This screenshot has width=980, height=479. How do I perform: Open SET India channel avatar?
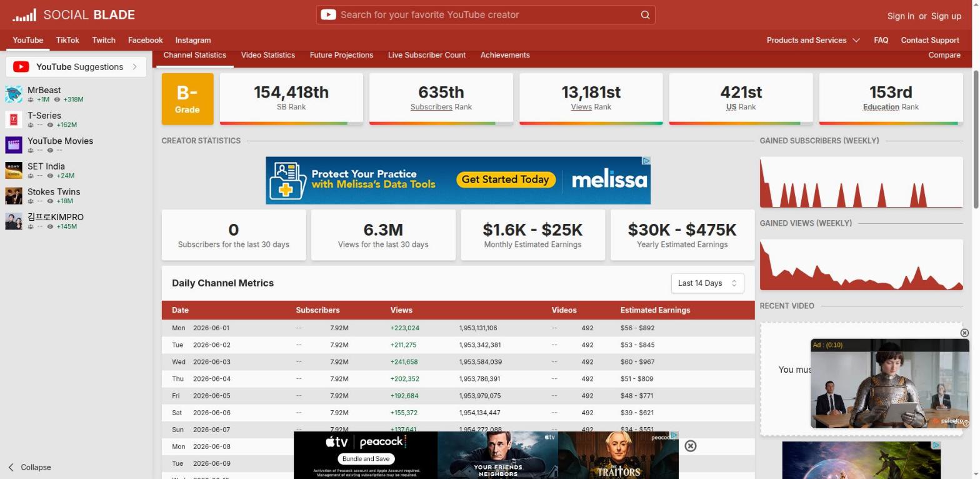coord(14,171)
